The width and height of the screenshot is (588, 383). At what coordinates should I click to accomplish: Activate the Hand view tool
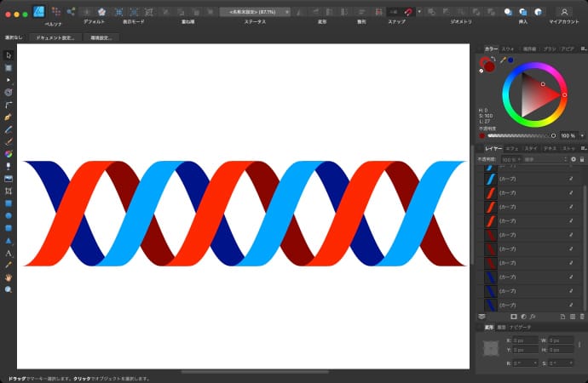tap(9, 277)
